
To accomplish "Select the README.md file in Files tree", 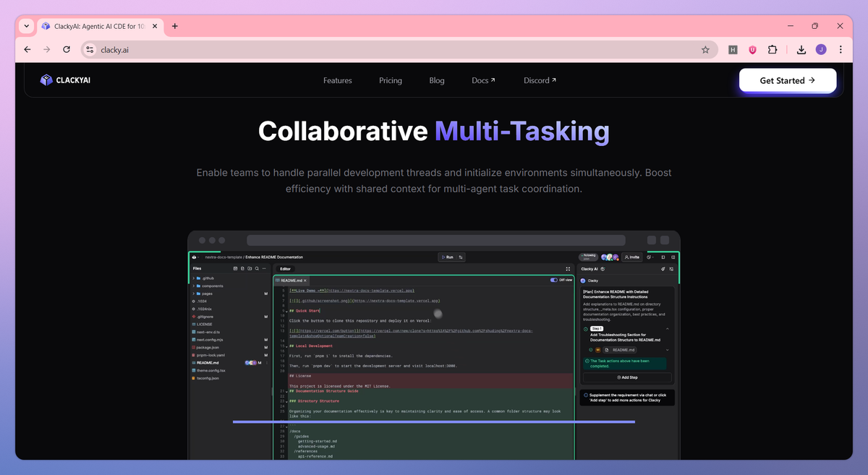I will pyautogui.click(x=208, y=362).
